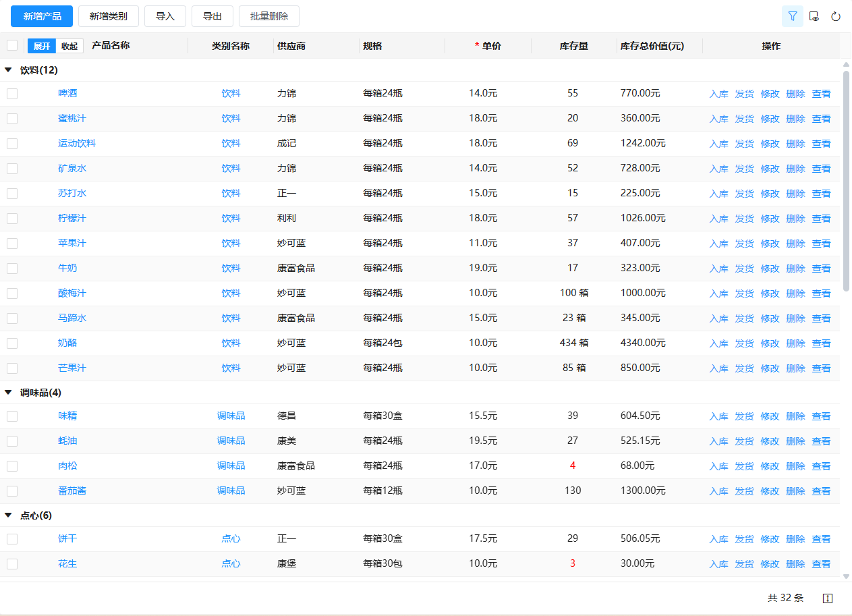The height and width of the screenshot is (616, 852).
Task: Check the 蜜桃汁 row checkbox
Action: tap(12, 119)
